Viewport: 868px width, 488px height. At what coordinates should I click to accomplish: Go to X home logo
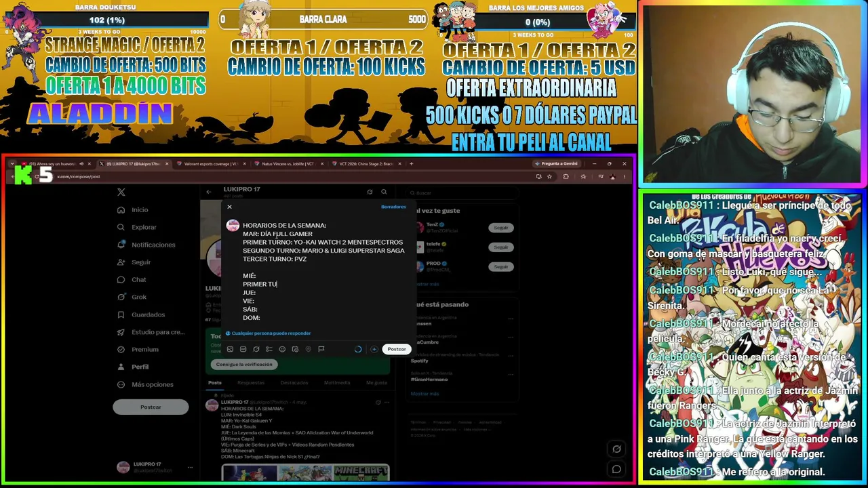tap(121, 192)
